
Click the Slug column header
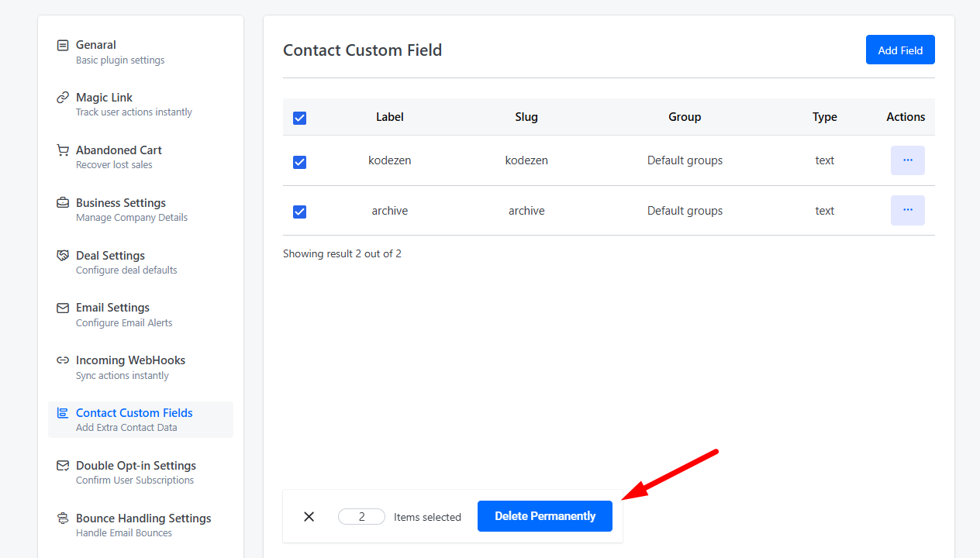pos(526,117)
